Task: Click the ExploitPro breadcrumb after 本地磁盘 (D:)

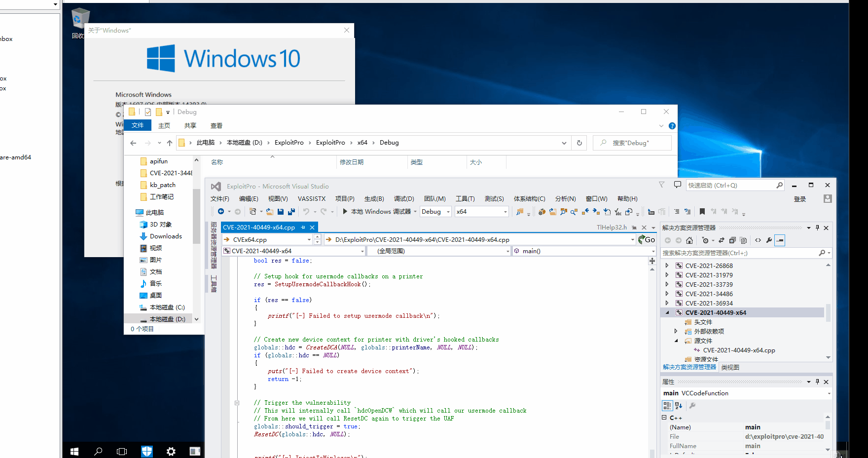Action: (x=289, y=143)
